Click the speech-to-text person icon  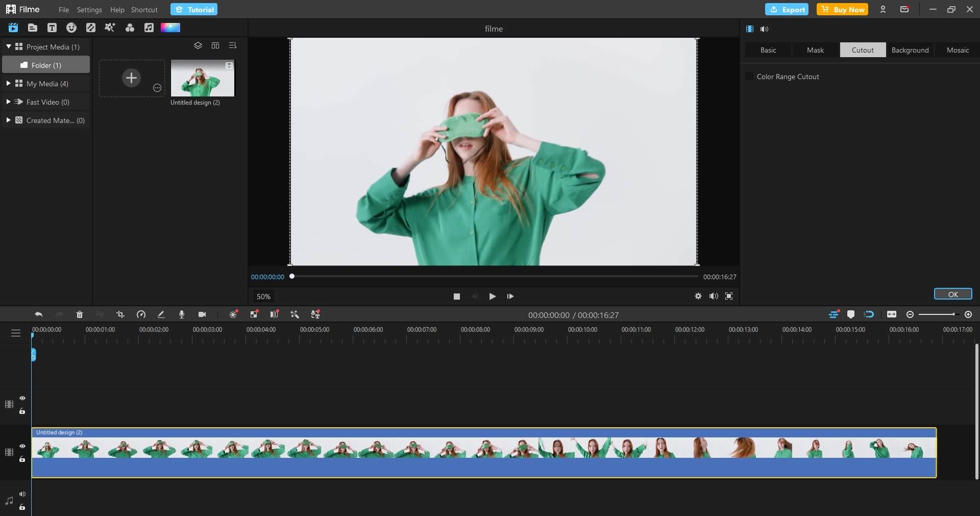click(x=315, y=314)
